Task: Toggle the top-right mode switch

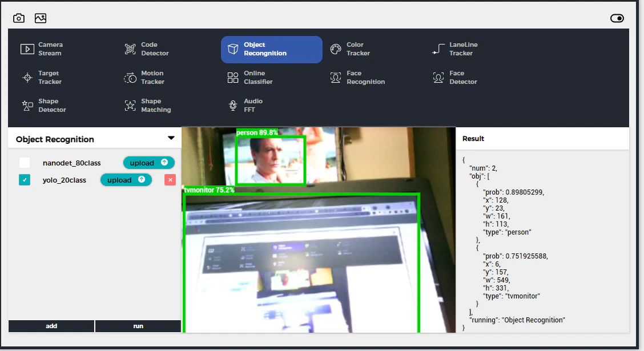Action: coord(617,18)
